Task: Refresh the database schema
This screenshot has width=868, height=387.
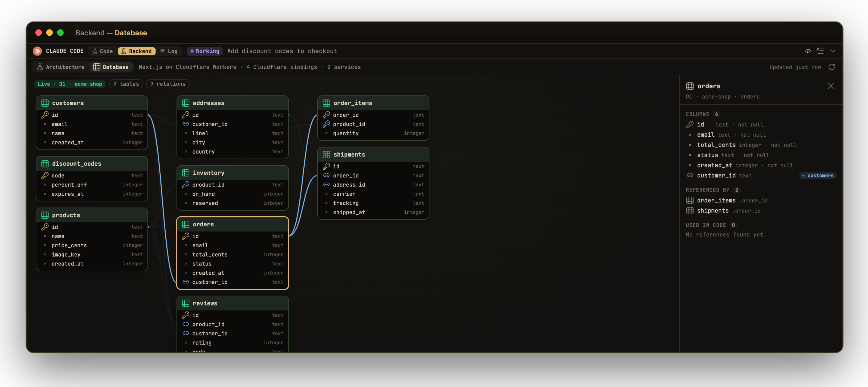Action: (832, 67)
